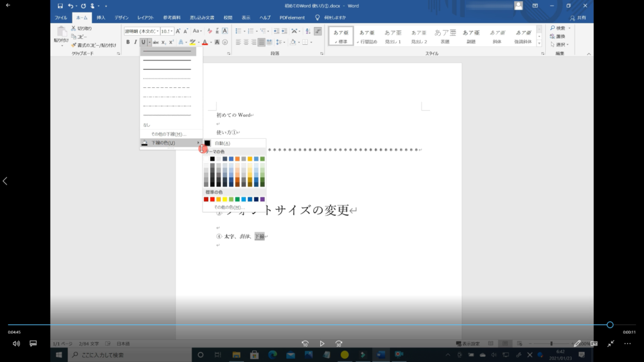The width and height of the screenshot is (644, 362).
Task: Pick the purple standard color swatch
Action: 262,199
